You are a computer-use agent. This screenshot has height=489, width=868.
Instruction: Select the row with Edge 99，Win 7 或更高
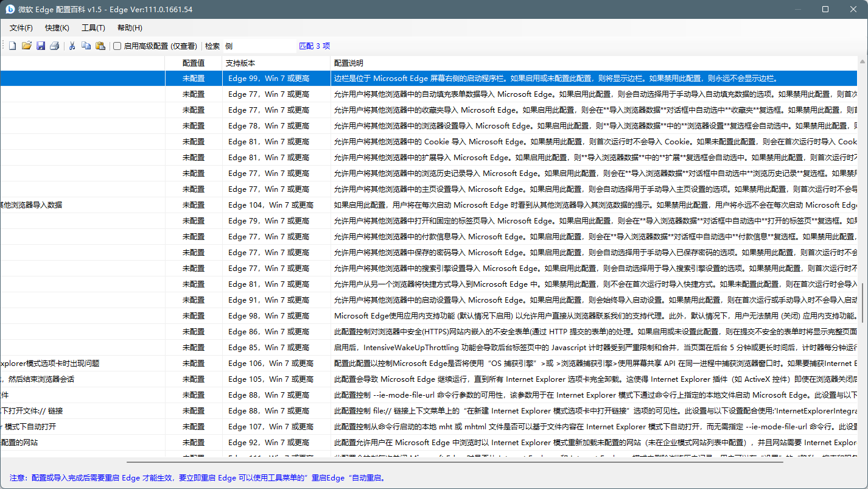pyautogui.click(x=429, y=79)
